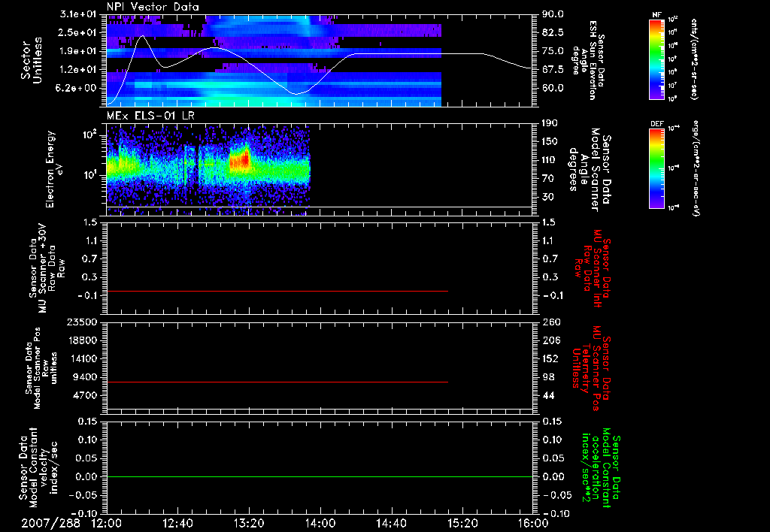Click the red MU Scanner Pos Telemetry label
The height and width of the screenshot is (532, 770).
pyautogui.click(x=591, y=368)
